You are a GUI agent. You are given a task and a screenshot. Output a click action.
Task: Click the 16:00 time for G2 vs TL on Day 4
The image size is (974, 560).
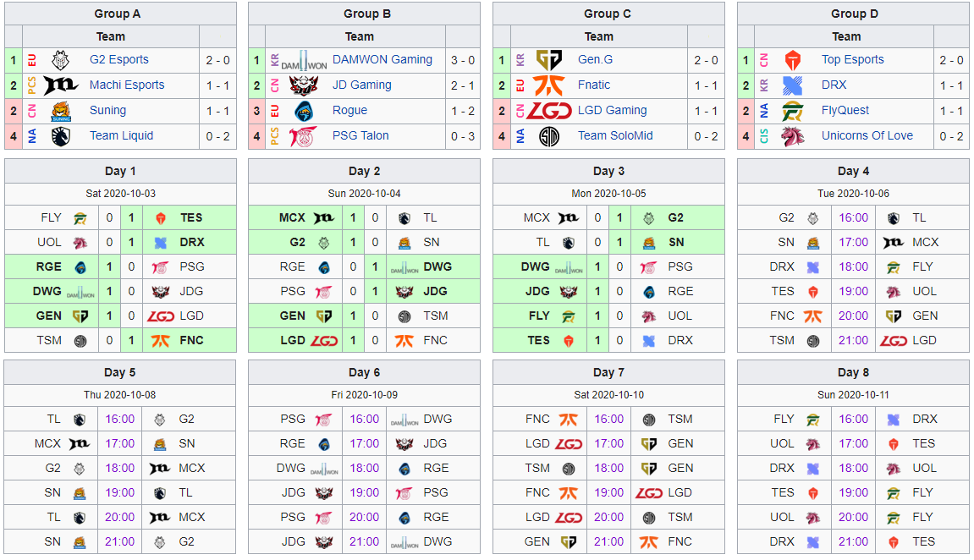854,218
